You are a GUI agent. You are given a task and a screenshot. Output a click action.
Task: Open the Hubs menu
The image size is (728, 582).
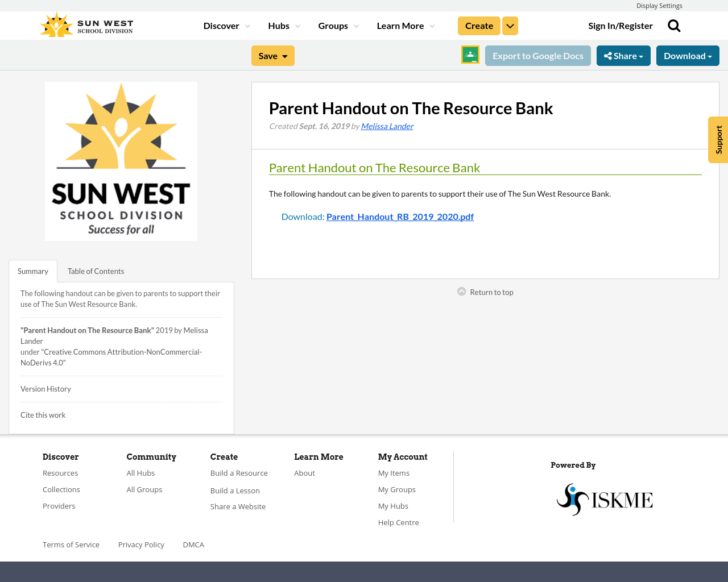(x=283, y=24)
